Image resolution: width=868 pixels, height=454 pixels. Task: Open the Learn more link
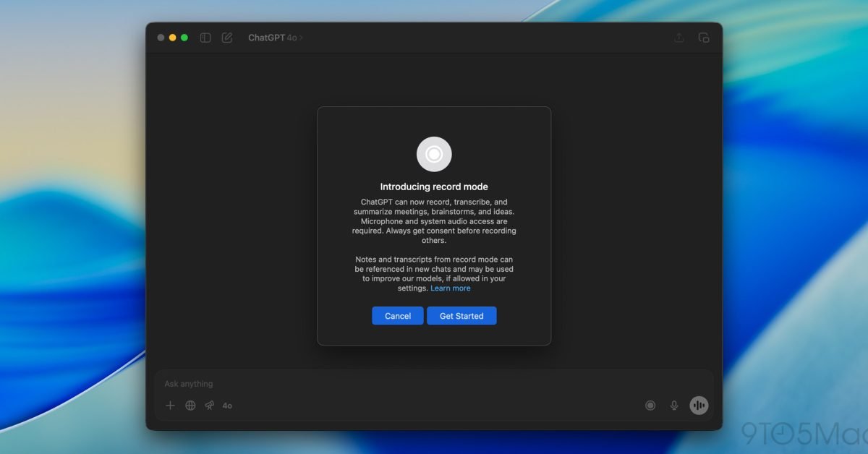[451, 288]
